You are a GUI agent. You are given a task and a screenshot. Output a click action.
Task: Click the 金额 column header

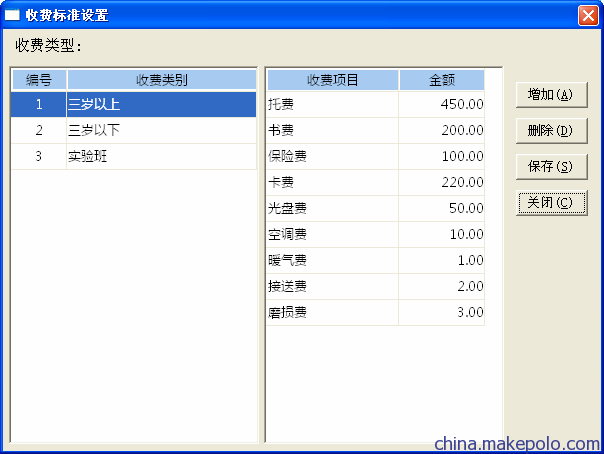442,80
